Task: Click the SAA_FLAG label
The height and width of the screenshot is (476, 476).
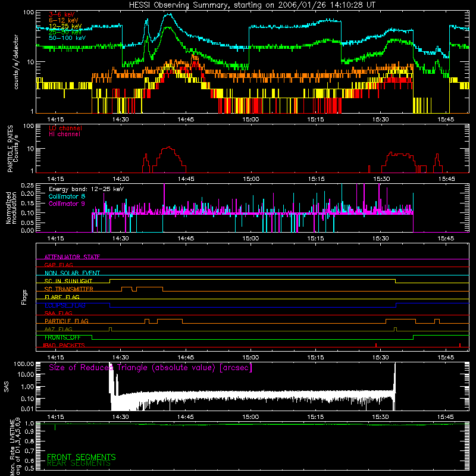Action: tap(58, 313)
